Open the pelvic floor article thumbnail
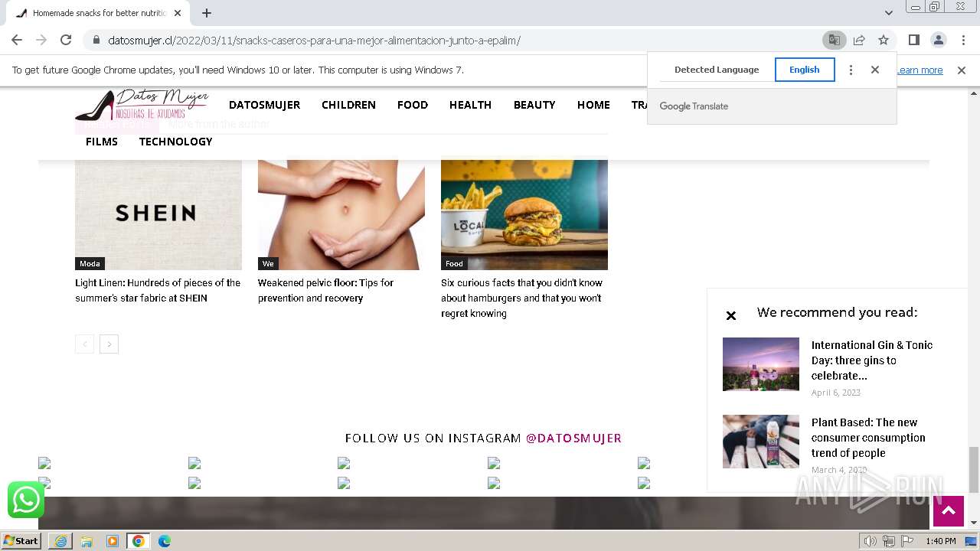The image size is (980, 551). pyautogui.click(x=341, y=214)
